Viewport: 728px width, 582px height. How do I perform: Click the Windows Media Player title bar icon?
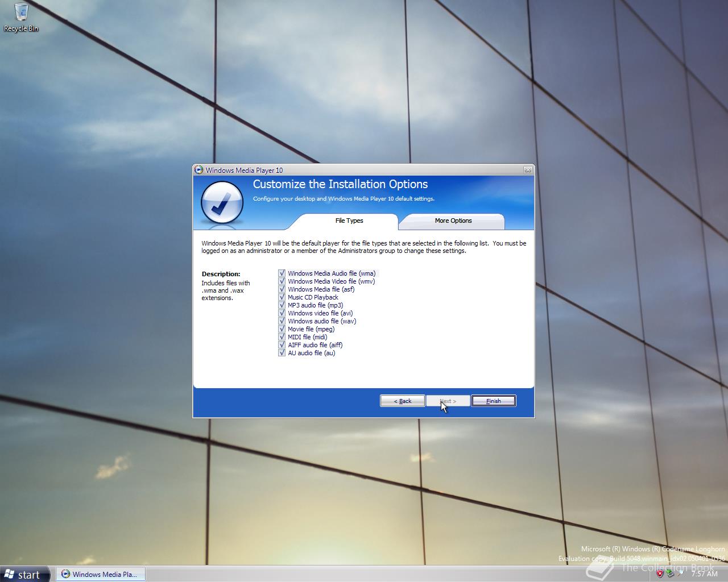pos(198,170)
